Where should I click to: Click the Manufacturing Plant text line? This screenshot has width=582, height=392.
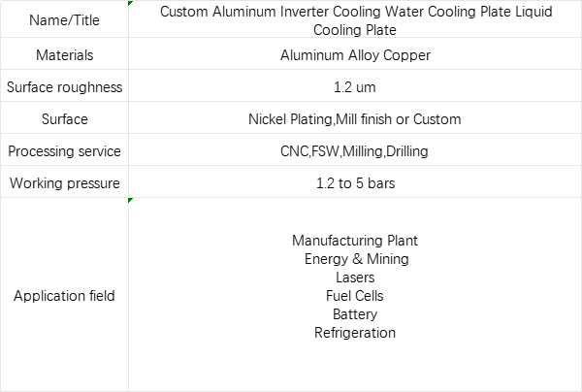(x=355, y=241)
